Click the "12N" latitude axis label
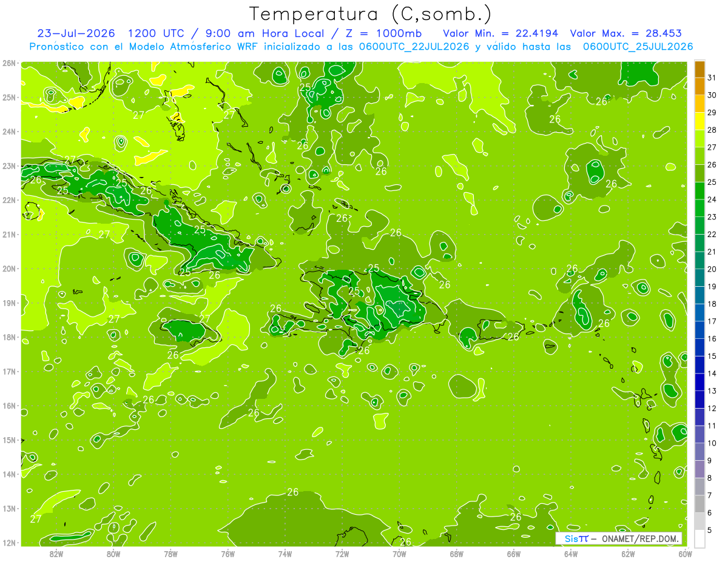 (x=9, y=543)
